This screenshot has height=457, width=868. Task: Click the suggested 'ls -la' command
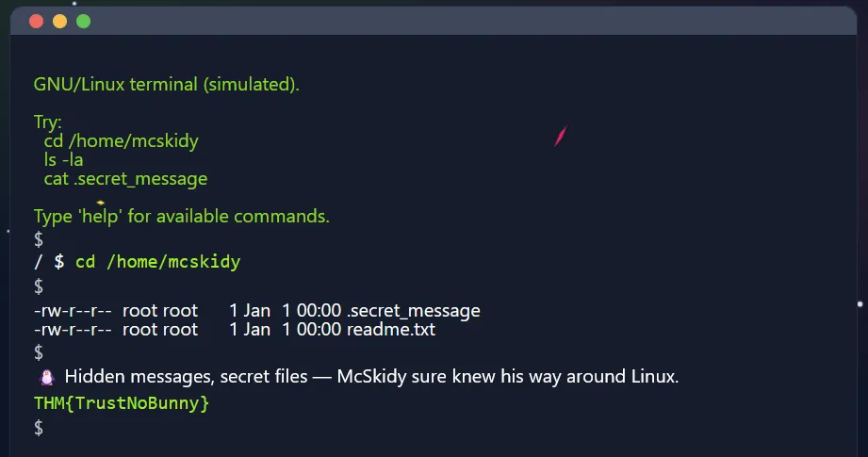[x=63, y=160]
